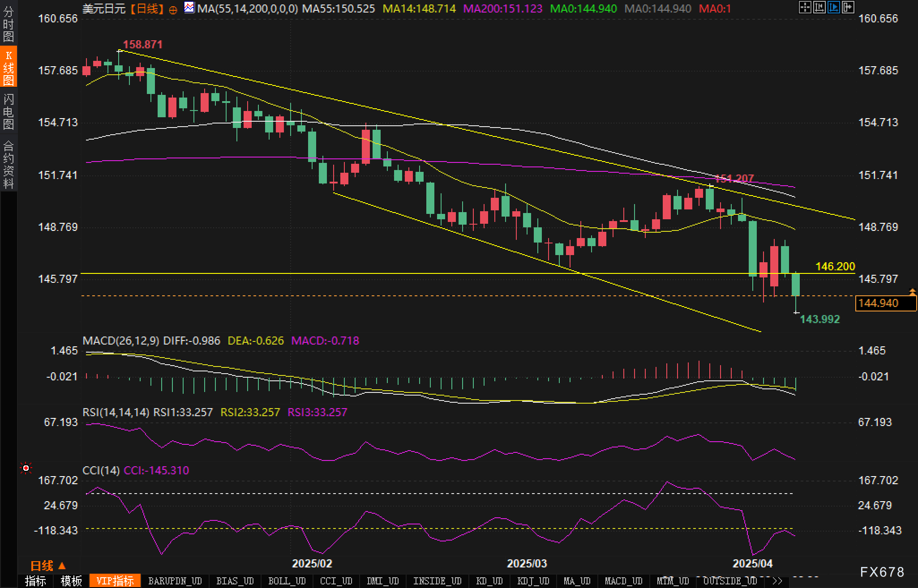Click the blue highlighted chart-play axis icon
The width and height of the screenshot is (918, 588).
point(833,7)
